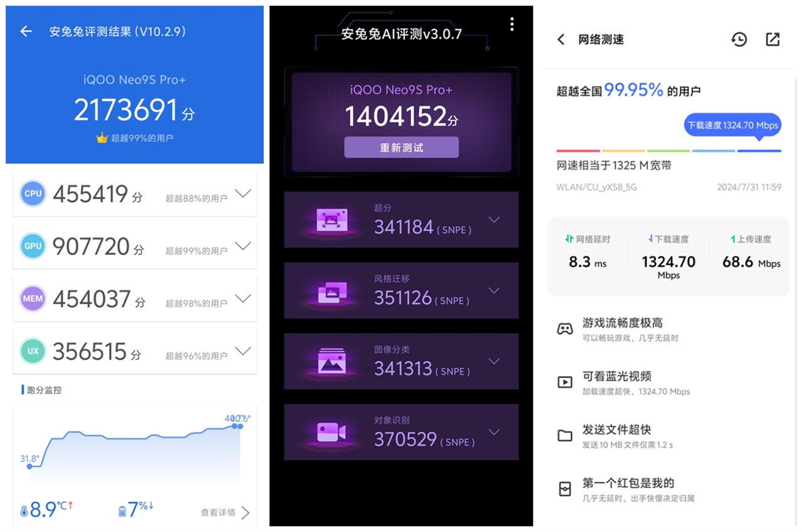Click the GPU score badge icon

[33, 246]
